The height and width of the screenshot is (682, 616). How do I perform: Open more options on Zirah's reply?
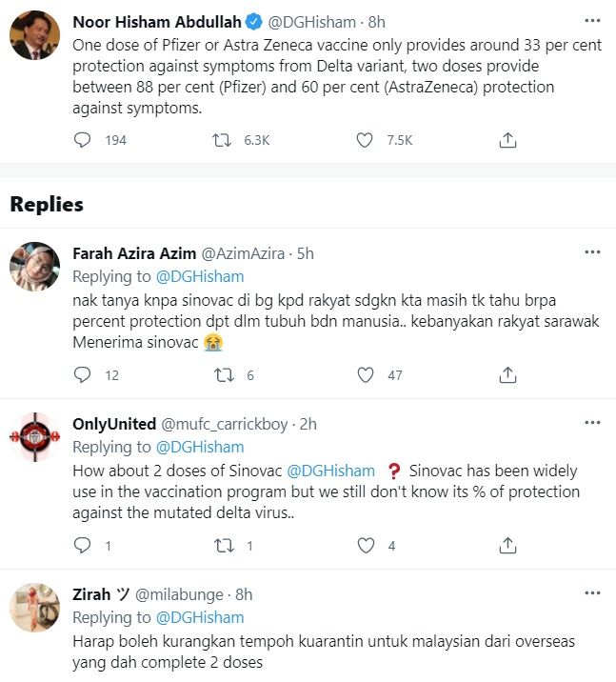[592, 593]
